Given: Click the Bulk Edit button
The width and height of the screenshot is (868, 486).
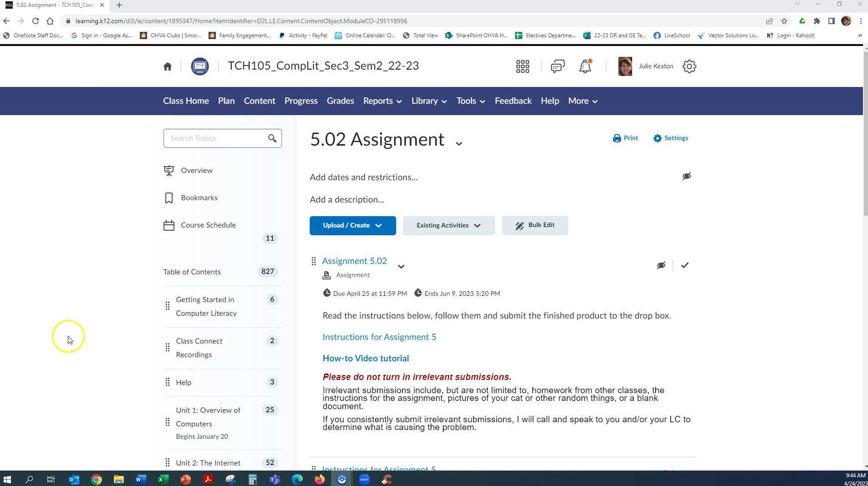Looking at the screenshot, I should pyautogui.click(x=535, y=226).
